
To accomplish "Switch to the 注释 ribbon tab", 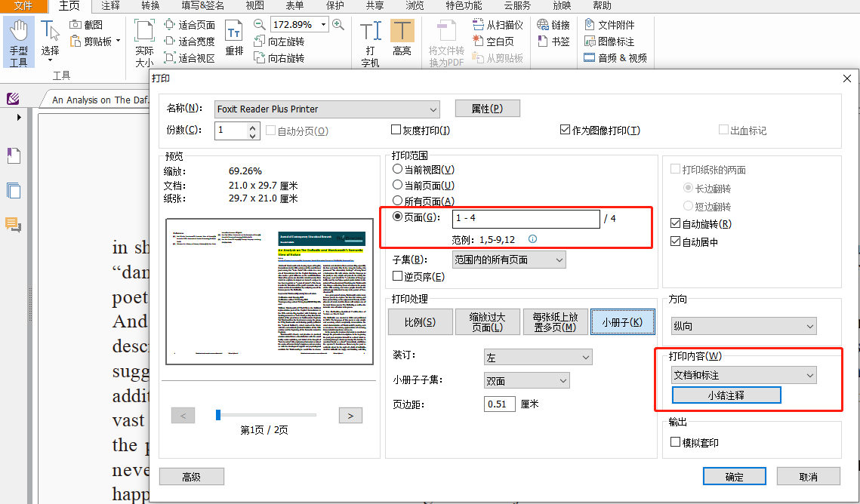I will pyautogui.click(x=110, y=6).
